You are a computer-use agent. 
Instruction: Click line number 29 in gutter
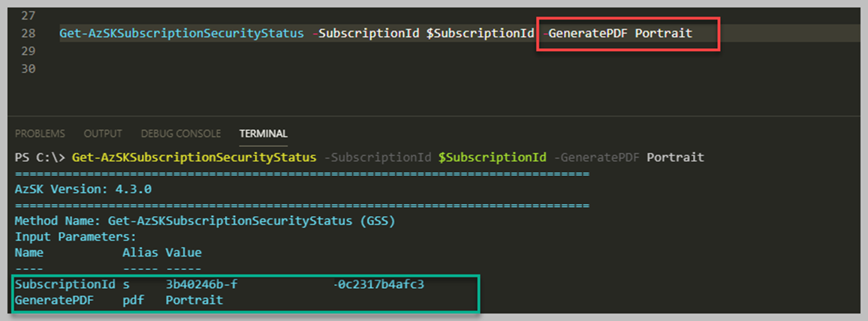coord(28,51)
